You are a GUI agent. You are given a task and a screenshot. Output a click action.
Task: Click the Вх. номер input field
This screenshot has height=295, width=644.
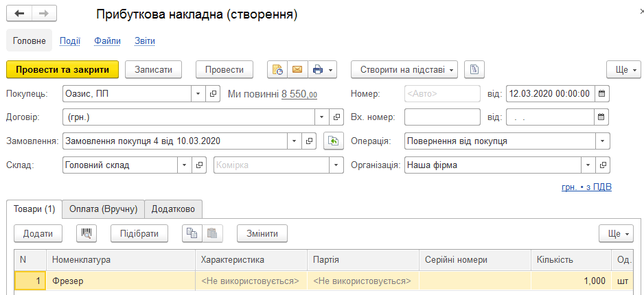point(442,117)
